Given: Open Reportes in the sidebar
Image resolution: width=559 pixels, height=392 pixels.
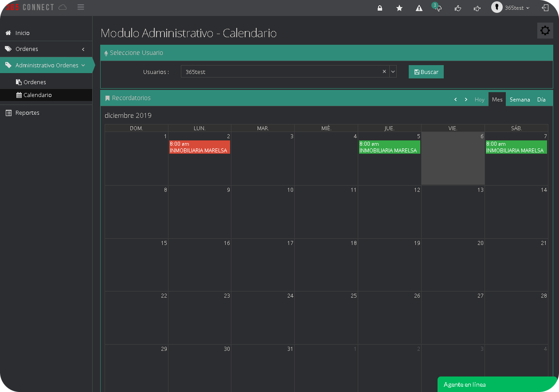Looking at the screenshot, I should (27, 113).
